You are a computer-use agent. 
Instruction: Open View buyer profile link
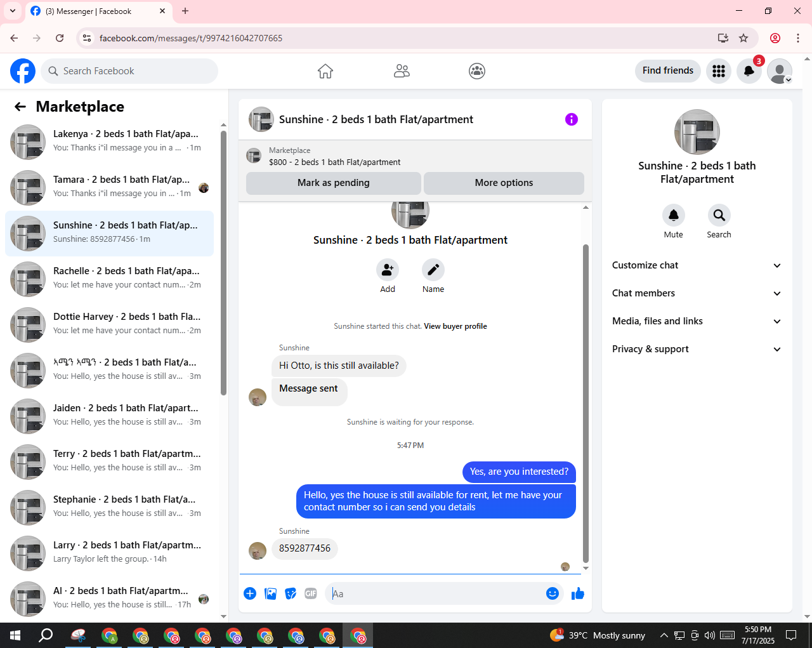pyautogui.click(x=455, y=326)
